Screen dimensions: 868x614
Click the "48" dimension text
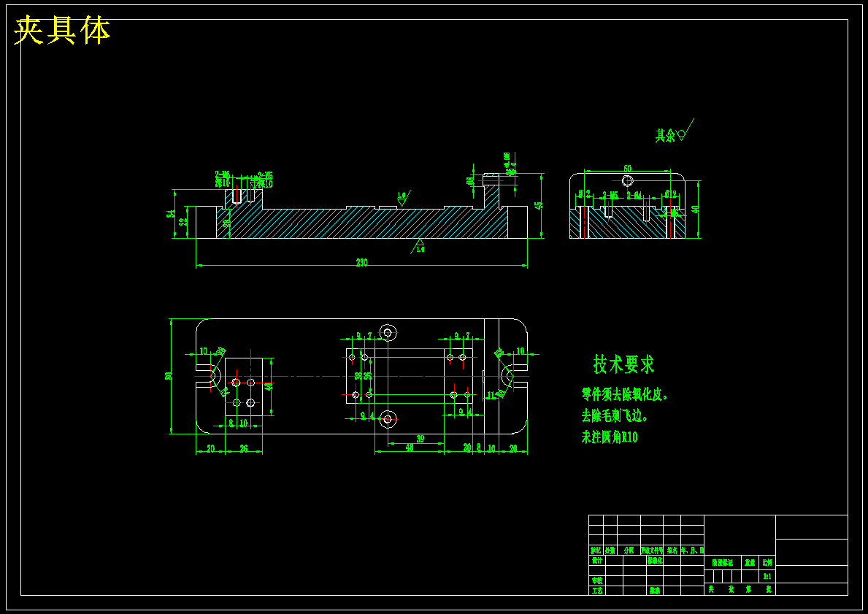pyautogui.click(x=409, y=448)
